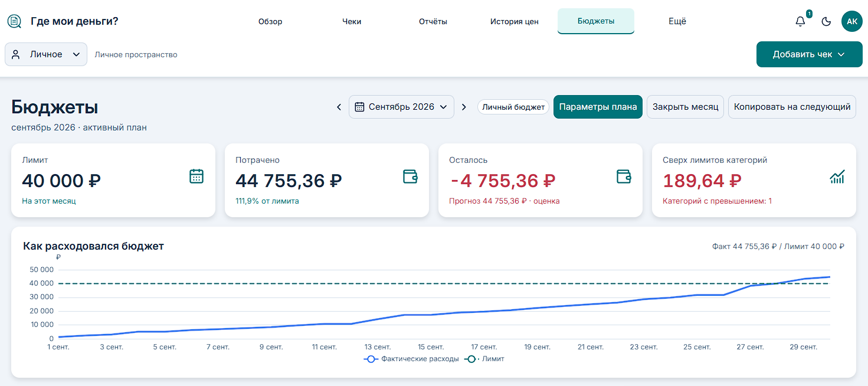Switch to the История цен tab
868x386 pixels.
click(515, 21)
